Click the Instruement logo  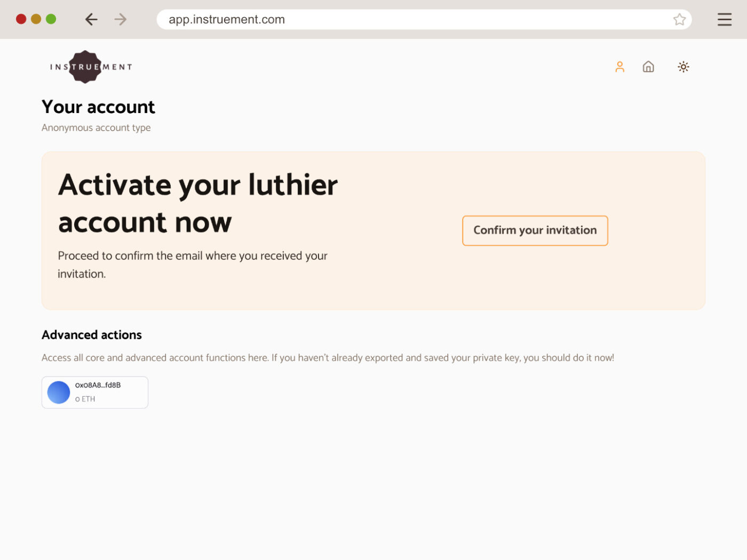[91, 67]
